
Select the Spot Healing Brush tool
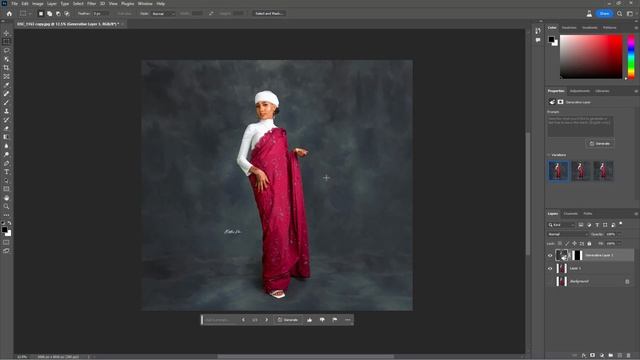6,94
